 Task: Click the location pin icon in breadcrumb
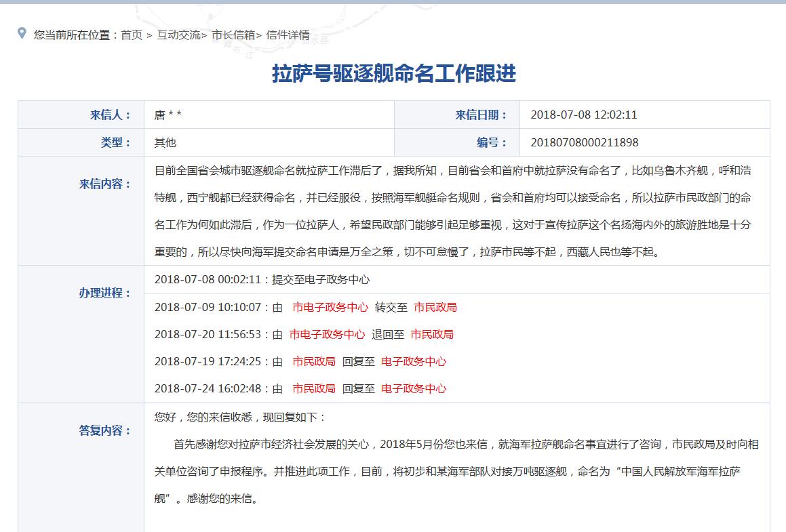(22, 34)
